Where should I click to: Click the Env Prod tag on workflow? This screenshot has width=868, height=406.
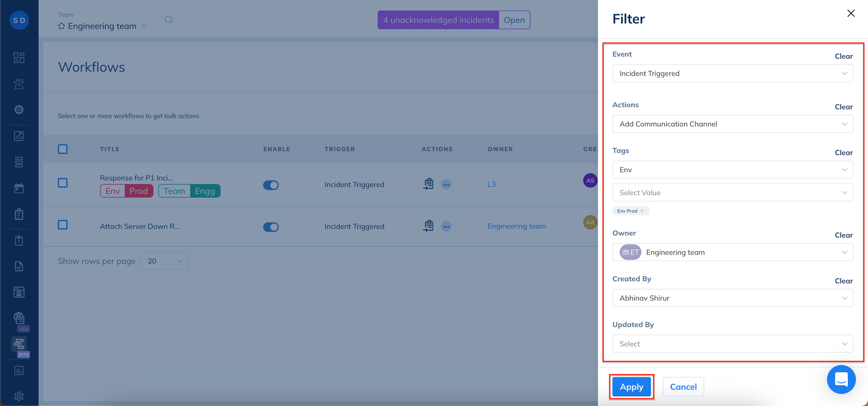[127, 191]
